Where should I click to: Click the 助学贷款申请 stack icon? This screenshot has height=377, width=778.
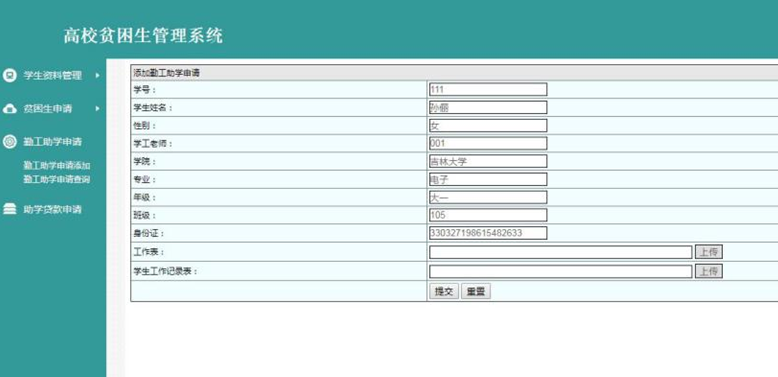click(9, 209)
